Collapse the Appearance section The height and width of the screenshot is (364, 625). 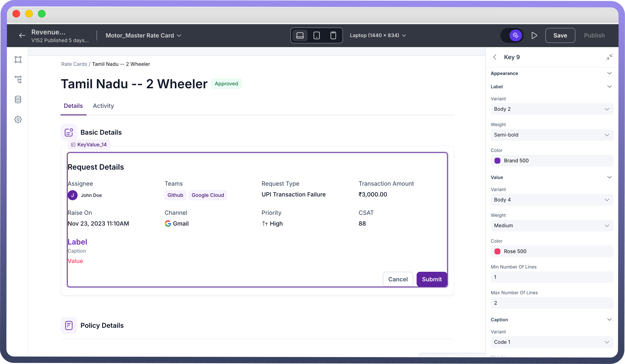coord(609,73)
